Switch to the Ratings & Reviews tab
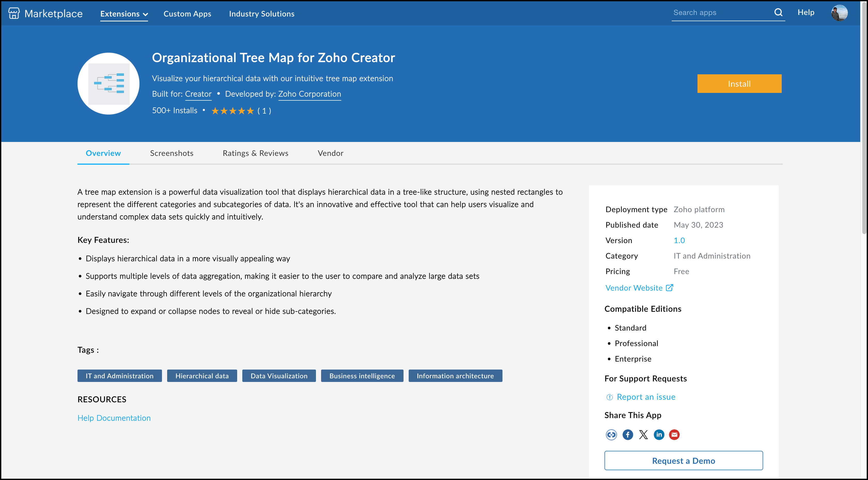 tap(255, 153)
